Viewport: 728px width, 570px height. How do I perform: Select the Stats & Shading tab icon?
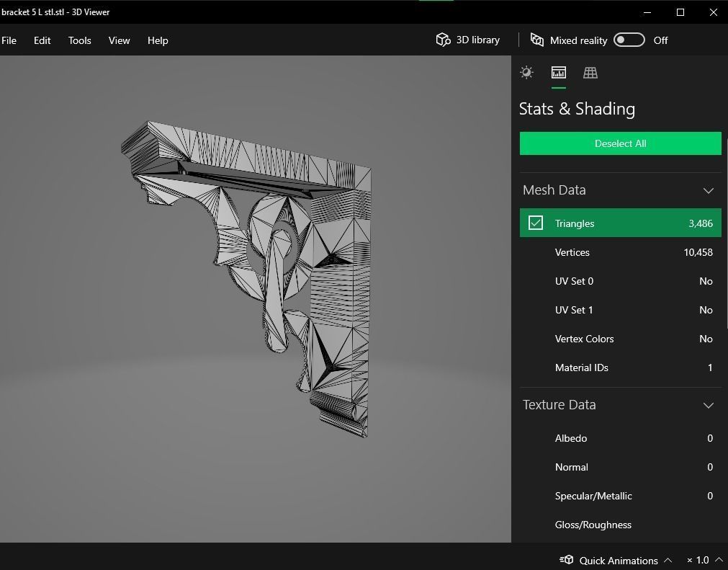pyautogui.click(x=559, y=73)
